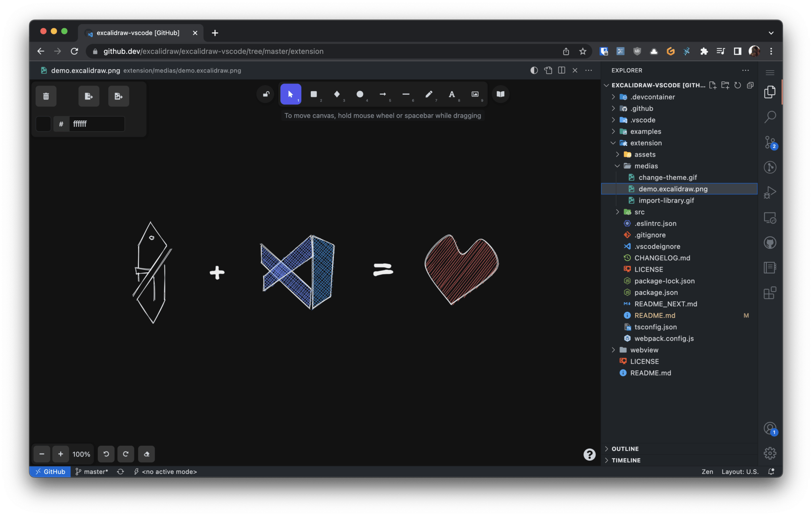Click the white canvas background color swatch
The width and height of the screenshot is (812, 516).
click(x=43, y=124)
